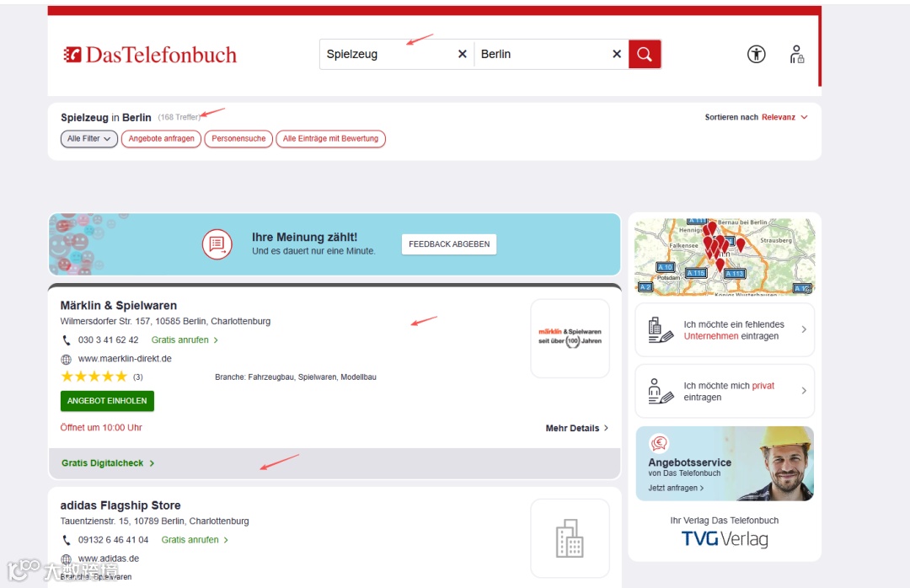
Task: Select Angebote anfragen filter chip
Action: 161,139
